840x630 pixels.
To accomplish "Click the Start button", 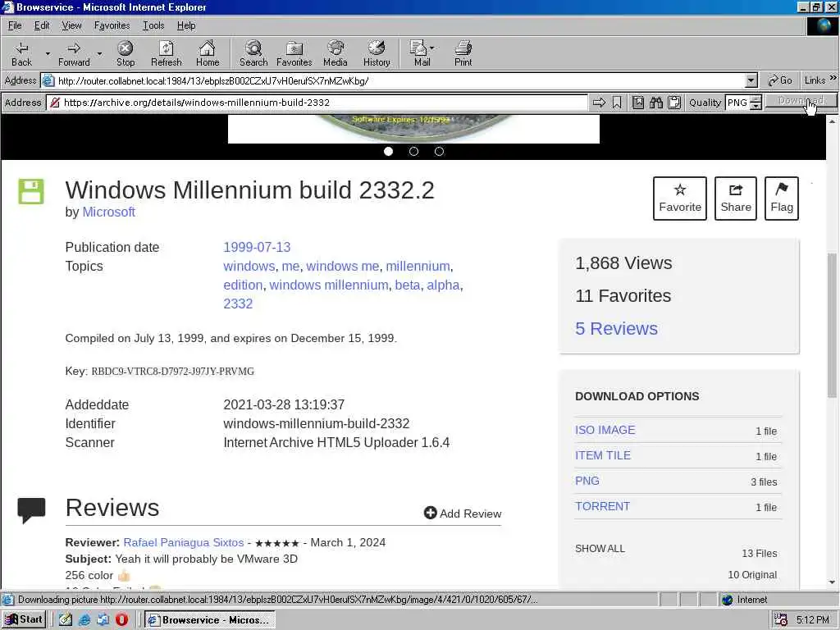I will click(x=24, y=620).
